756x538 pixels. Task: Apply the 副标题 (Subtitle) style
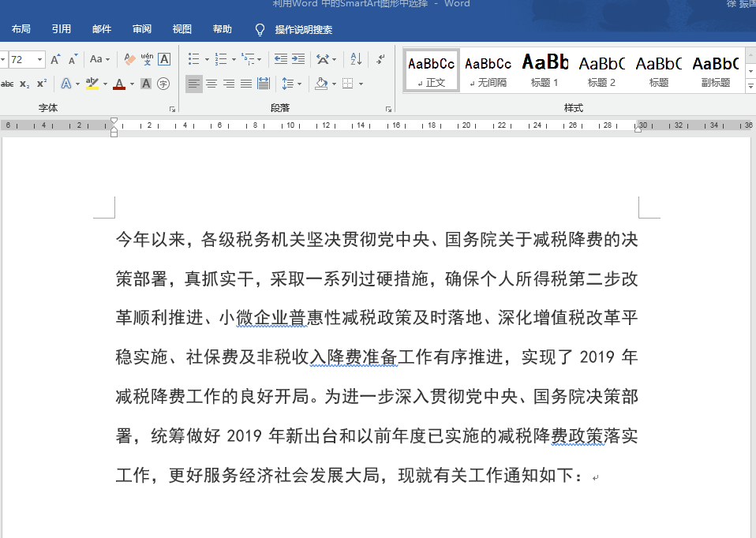[716, 71]
